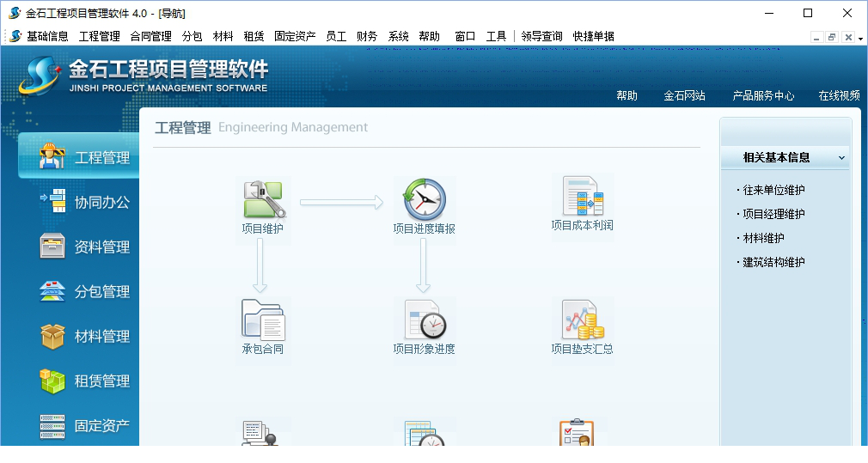
Task: Click the 帮助 link in banner
Action: point(627,95)
